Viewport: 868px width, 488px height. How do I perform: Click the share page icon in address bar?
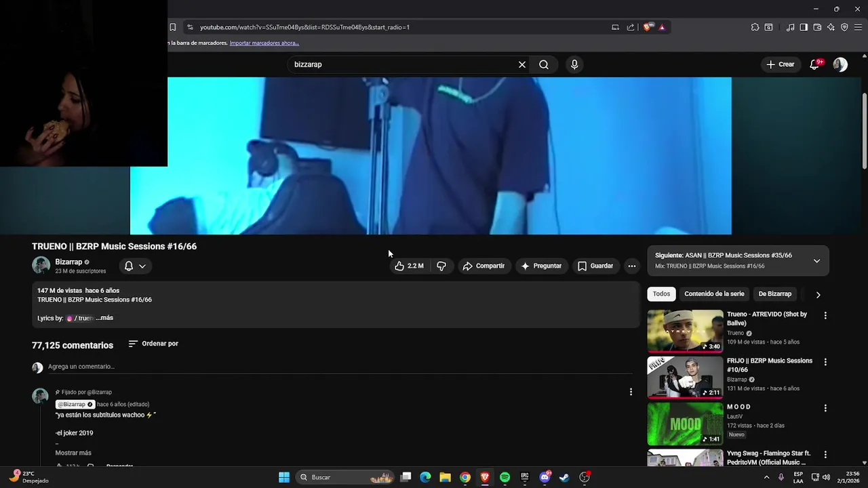(x=631, y=27)
